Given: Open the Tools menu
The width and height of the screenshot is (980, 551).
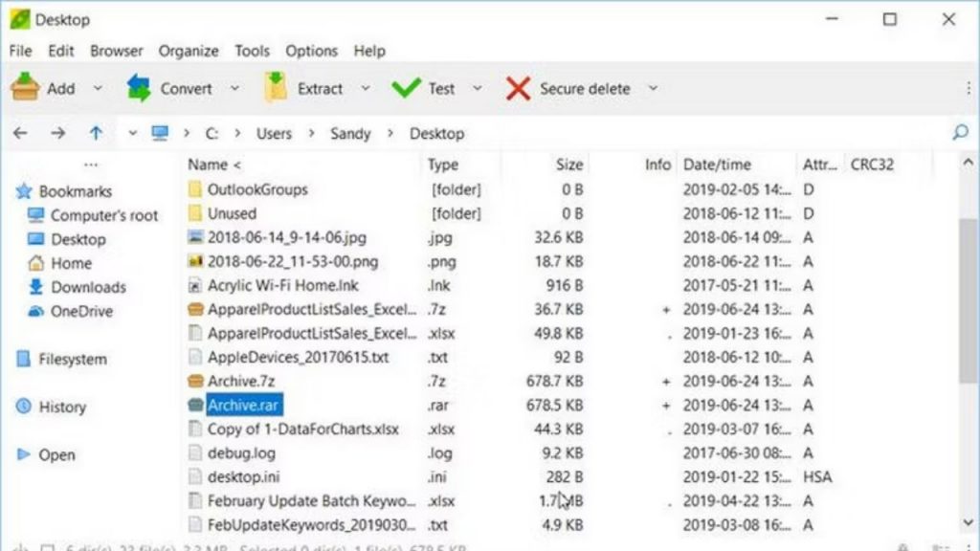Looking at the screenshot, I should [x=253, y=51].
